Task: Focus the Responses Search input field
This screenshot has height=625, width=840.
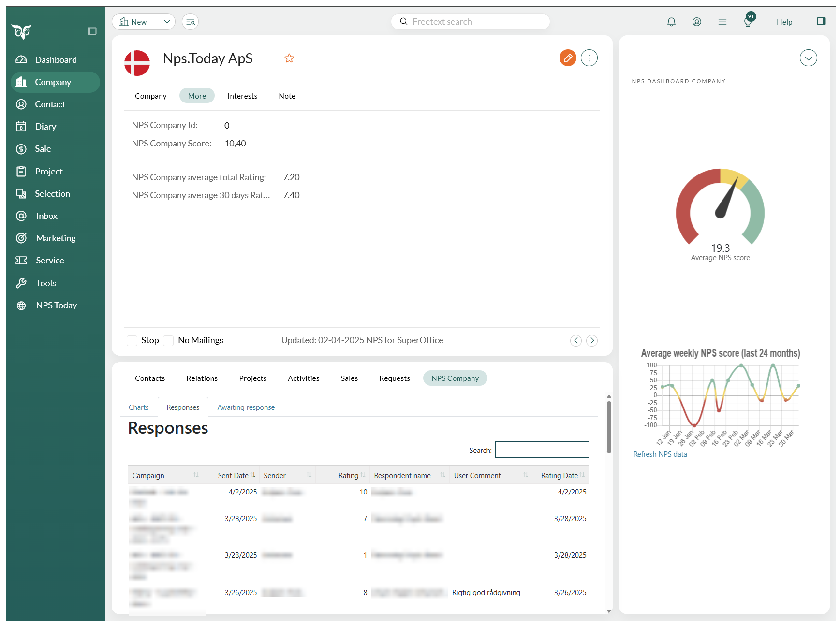Action: pos(542,450)
